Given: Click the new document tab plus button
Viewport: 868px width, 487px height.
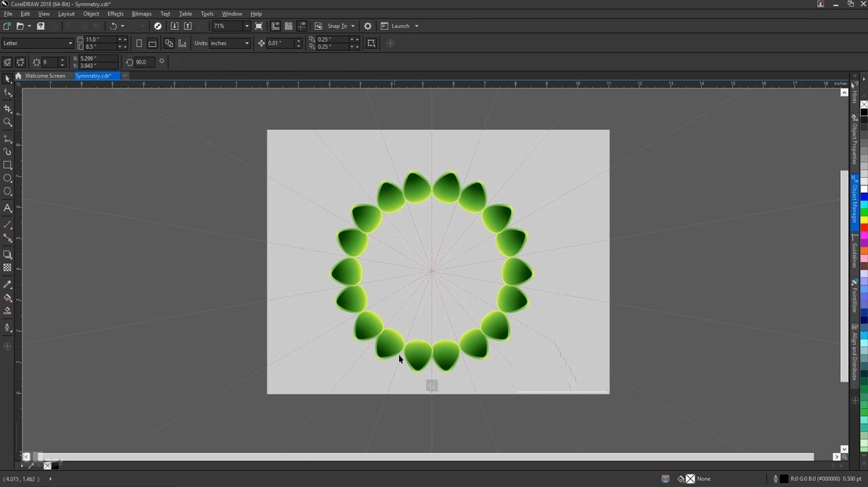Looking at the screenshot, I should pyautogui.click(x=125, y=76).
